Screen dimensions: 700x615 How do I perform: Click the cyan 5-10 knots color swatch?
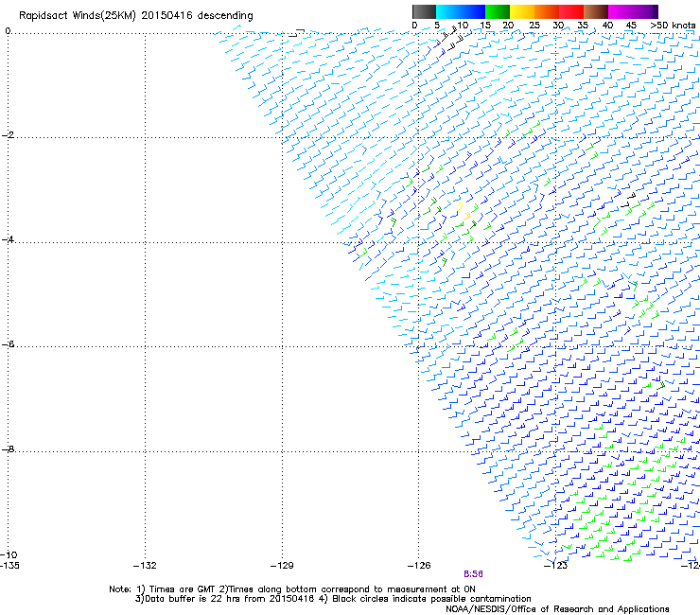click(x=448, y=11)
